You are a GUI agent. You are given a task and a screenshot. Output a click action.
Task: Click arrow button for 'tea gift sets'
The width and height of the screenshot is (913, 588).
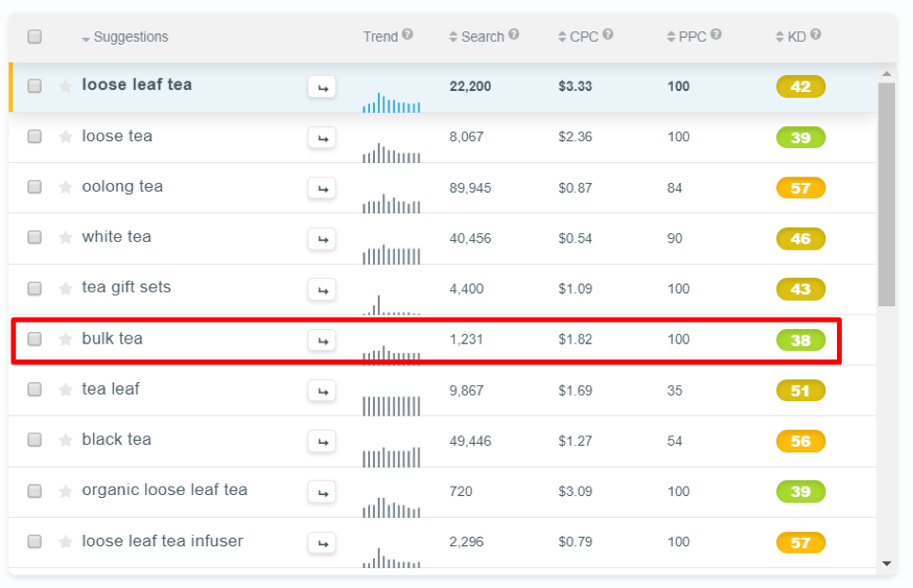click(x=322, y=290)
